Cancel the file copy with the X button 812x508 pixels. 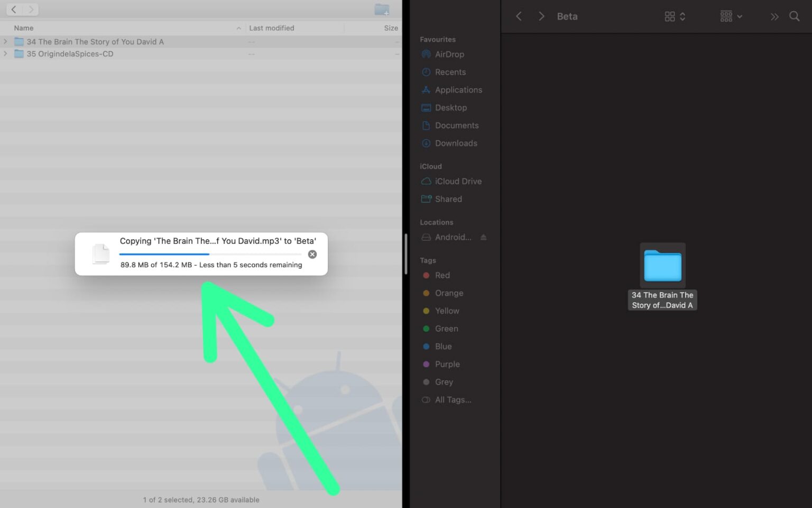[312, 254]
